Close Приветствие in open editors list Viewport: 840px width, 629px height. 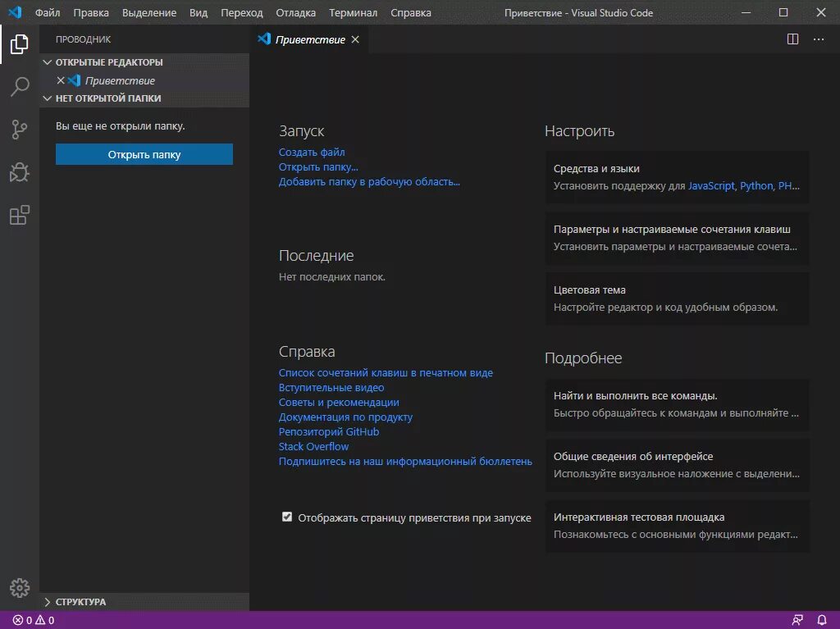[61, 80]
